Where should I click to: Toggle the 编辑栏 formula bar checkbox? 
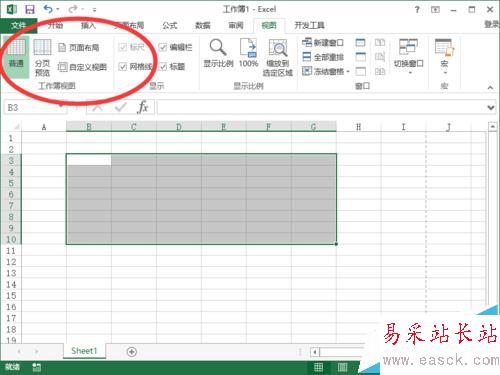(163, 47)
